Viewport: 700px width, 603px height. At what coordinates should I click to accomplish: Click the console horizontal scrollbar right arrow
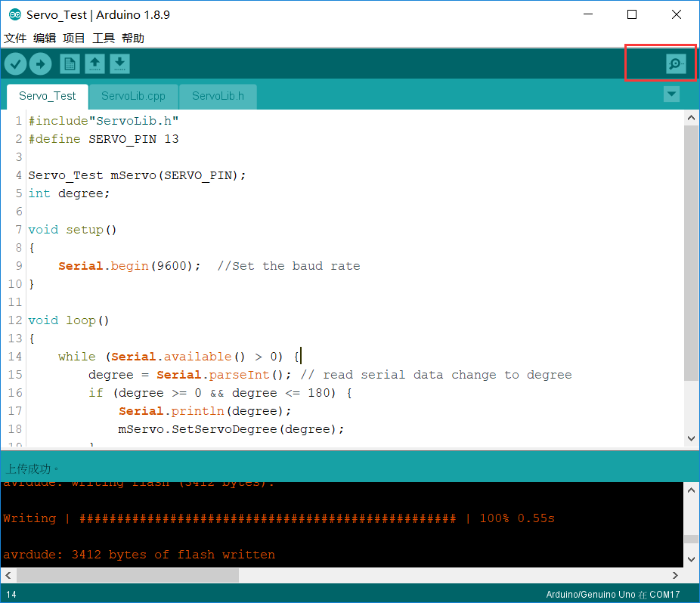(x=676, y=576)
